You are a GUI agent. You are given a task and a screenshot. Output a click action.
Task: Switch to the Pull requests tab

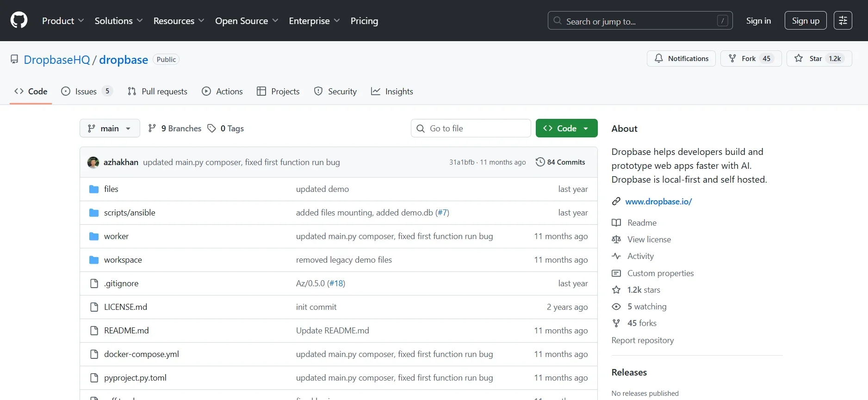pos(157,92)
